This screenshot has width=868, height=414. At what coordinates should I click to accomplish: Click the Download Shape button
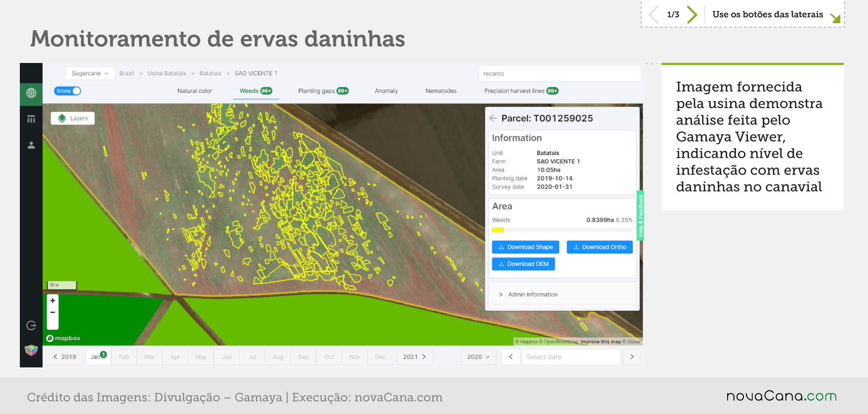(525, 247)
